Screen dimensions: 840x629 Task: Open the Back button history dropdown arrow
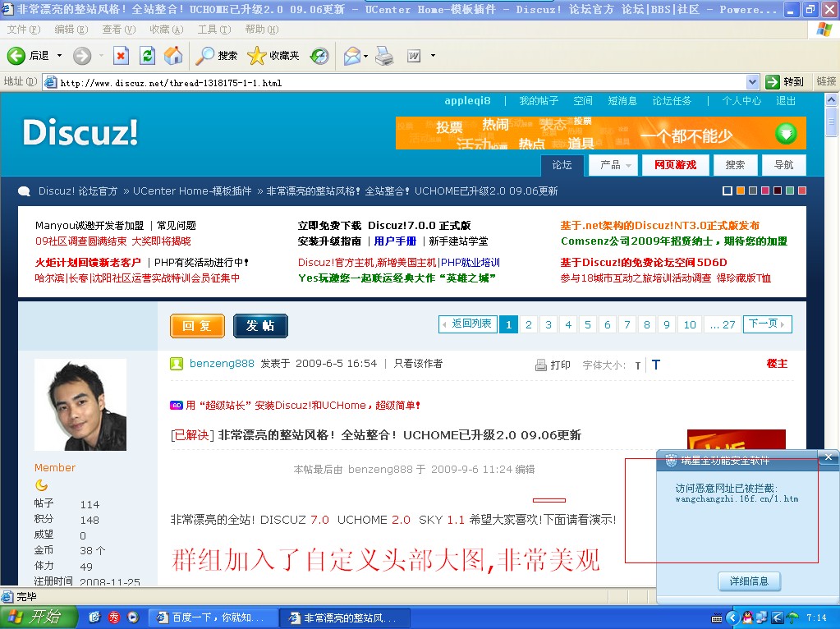click(59, 55)
